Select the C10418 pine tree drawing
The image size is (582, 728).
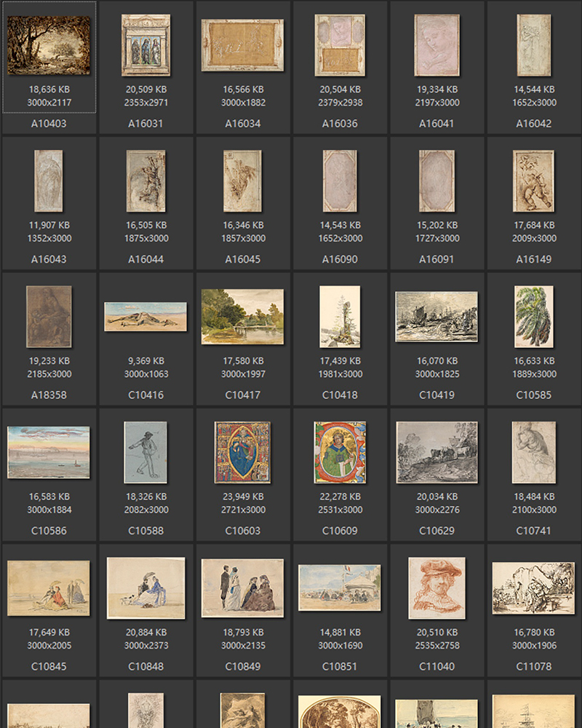(x=340, y=317)
